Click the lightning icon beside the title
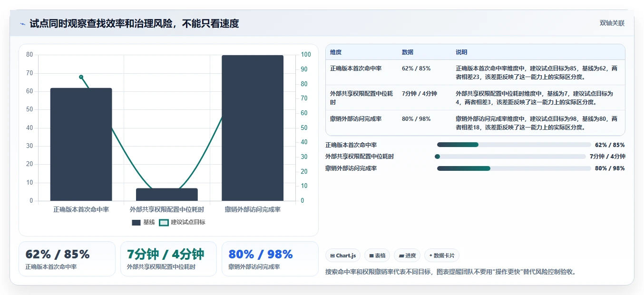The width and height of the screenshot is (644, 295). click(23, 24)
